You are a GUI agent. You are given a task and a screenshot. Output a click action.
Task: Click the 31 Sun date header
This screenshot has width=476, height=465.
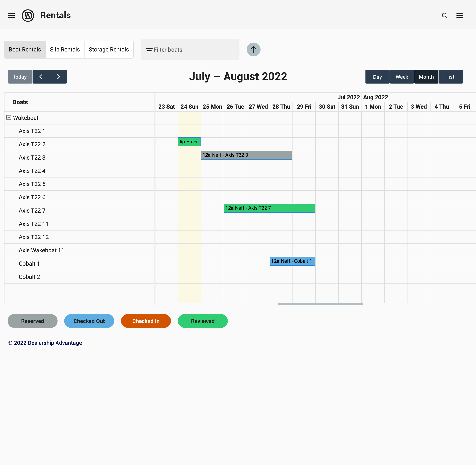click(350, 107)
